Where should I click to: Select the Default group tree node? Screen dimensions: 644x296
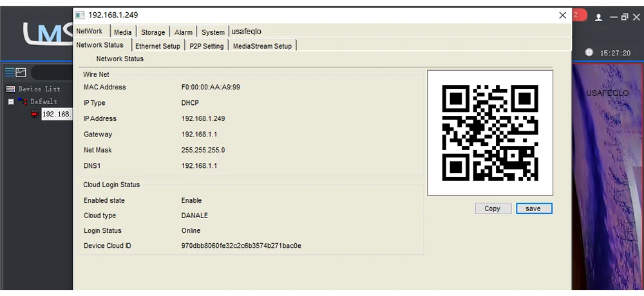[44, 102]
